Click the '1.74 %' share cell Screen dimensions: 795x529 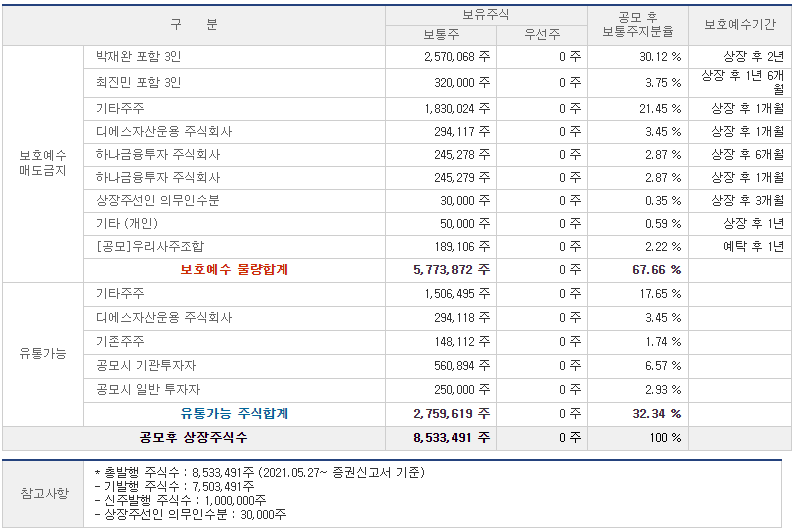(x=663, y=342)
